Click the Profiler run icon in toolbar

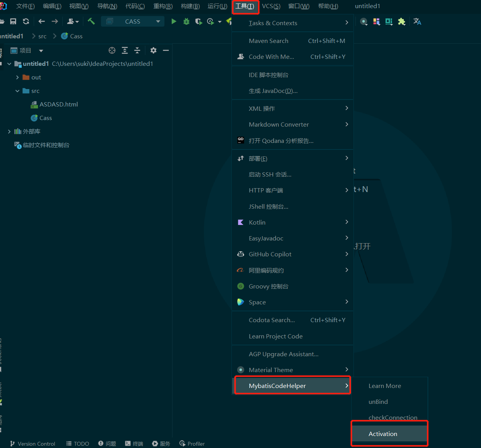point(210,21)
